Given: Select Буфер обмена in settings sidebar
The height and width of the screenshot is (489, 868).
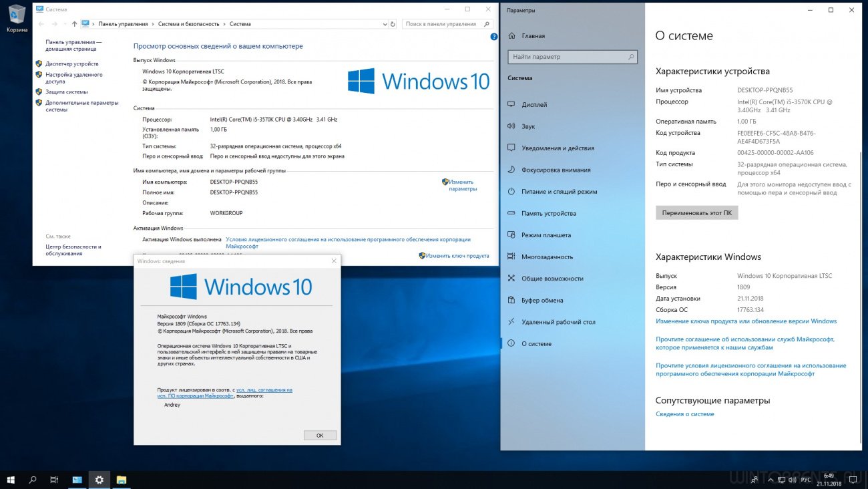Looking at the screenshot, I should click(x=541, y=301).
